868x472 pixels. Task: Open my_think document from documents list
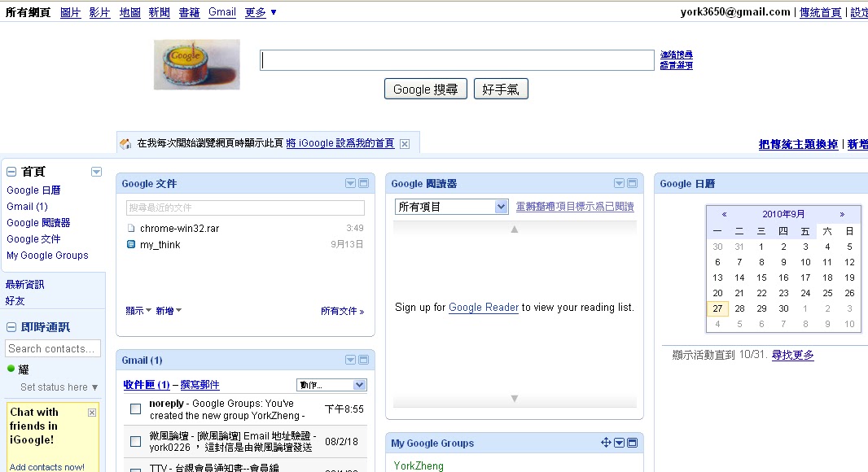(160, 245)
